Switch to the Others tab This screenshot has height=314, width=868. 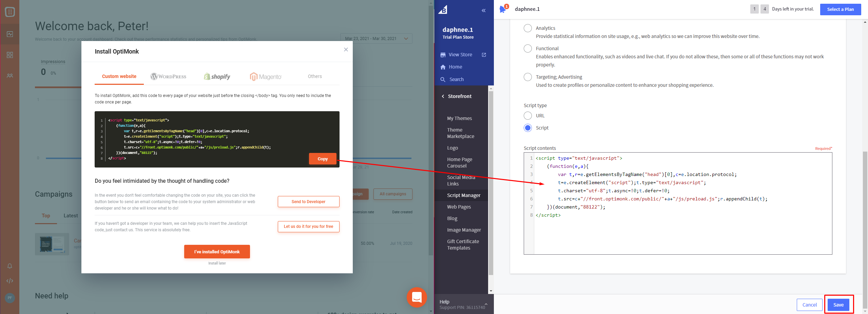315,76
